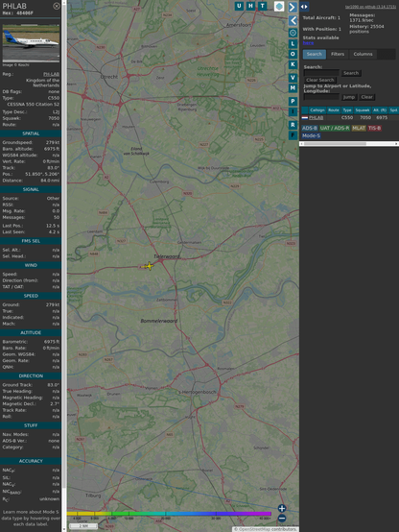
Task: Toggle the V map button
Action: (293, 78)
